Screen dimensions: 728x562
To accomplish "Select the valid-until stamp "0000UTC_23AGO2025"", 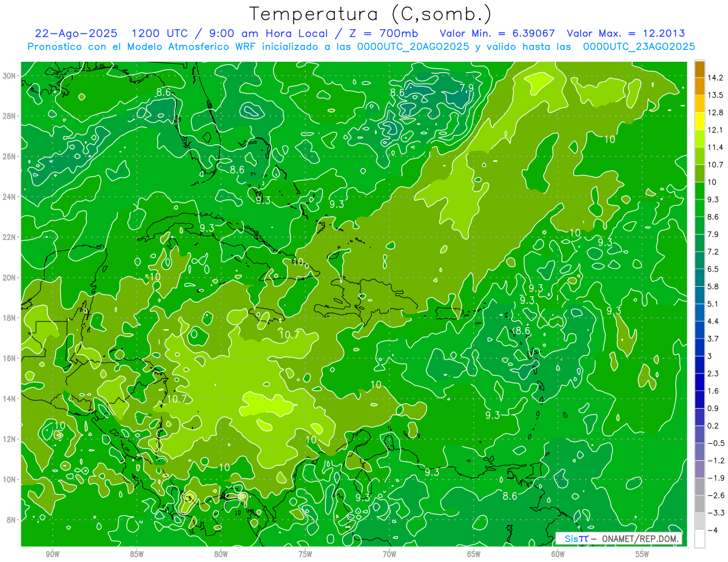I will (639, 47).
